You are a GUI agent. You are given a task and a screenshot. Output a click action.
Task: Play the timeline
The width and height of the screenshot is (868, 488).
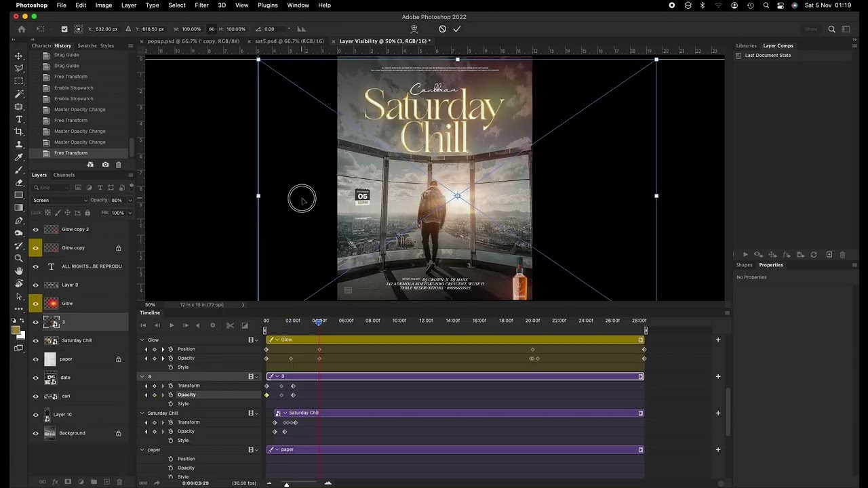(171, 325)
